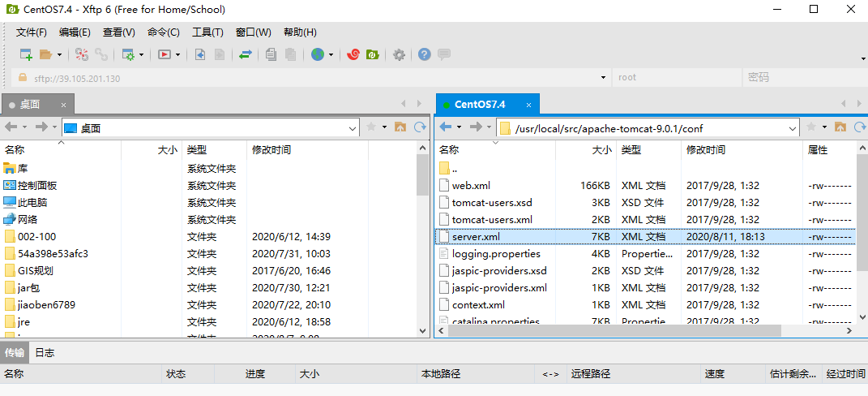The width and height of the screenshot is (868, 396).
Task: Go back in the CentOS7.4 remote pane
Action: (447, 127)
